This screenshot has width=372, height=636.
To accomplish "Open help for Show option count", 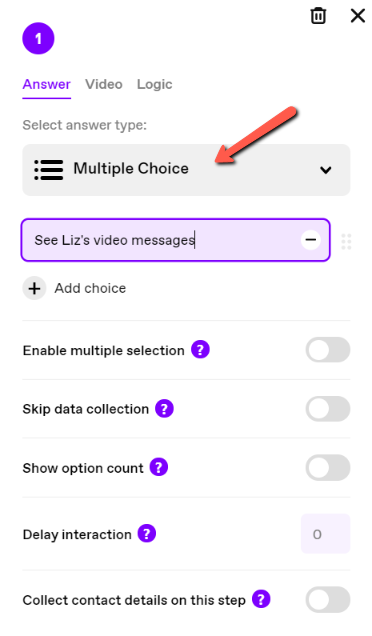I will click(159, 467).
